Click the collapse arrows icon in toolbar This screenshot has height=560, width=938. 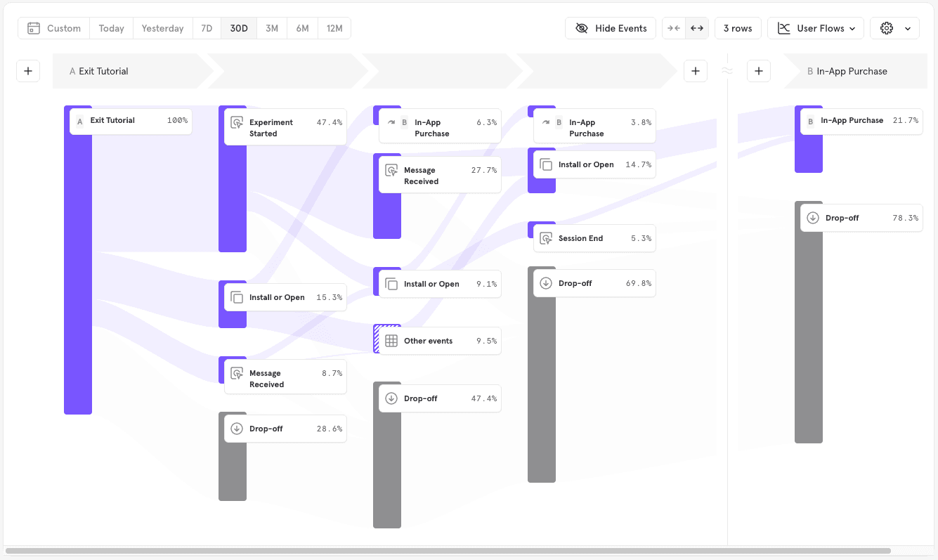(674, 28)
